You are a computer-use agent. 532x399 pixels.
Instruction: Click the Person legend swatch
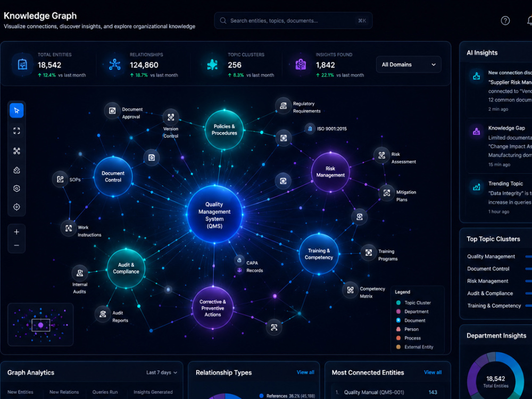coord(398,329)
